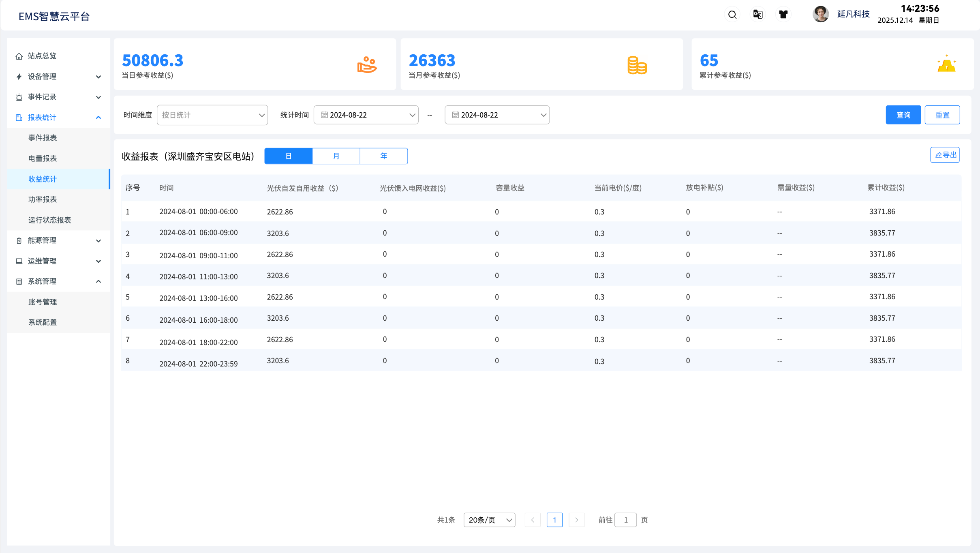Viewport: 980px width, 553px height.
Task: Expand the 设备管理 sidebar menu
Action: 58,77
